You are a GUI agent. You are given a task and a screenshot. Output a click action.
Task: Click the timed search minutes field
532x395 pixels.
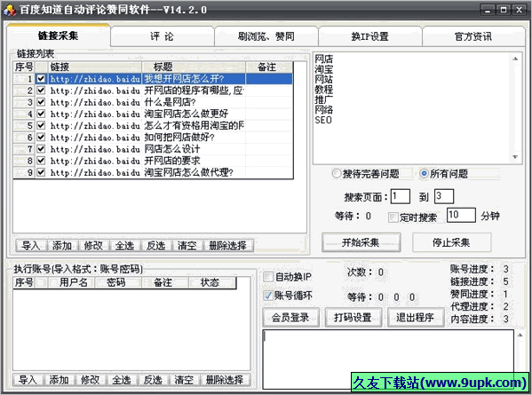[461, 215]
